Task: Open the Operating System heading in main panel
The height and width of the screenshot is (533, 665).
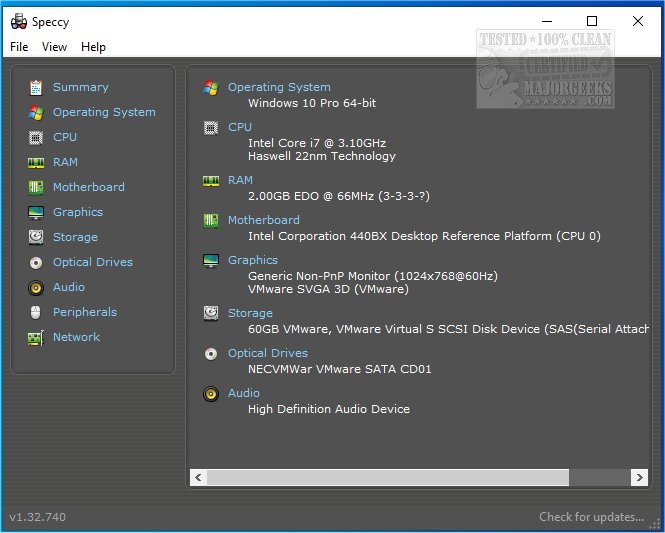Action: pos(279,87)
